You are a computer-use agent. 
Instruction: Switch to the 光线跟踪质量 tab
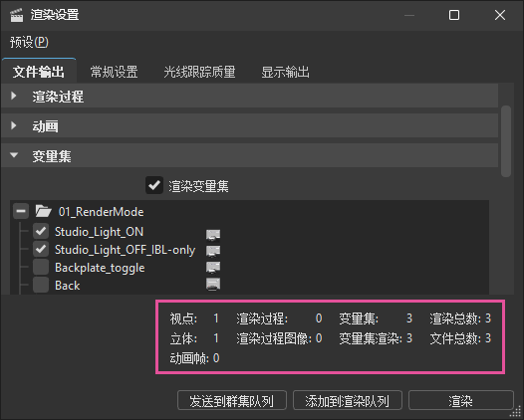199,72
